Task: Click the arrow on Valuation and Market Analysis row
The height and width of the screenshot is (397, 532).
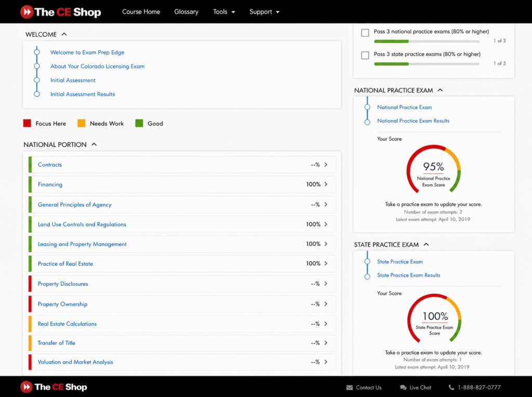Action: pyautogui.click(x=326, y=362)
